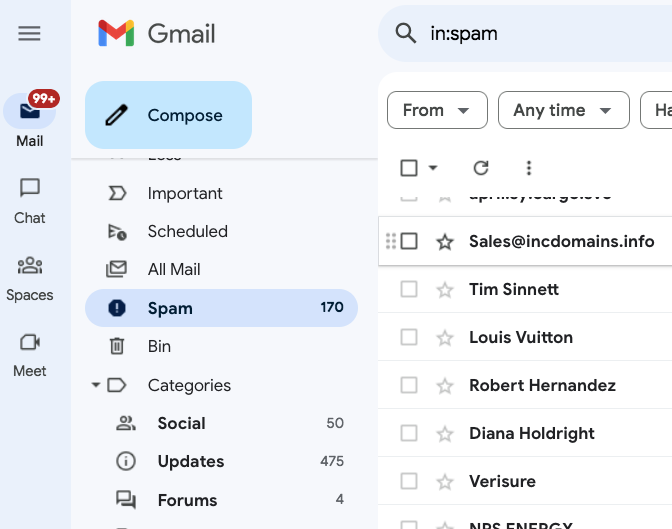Click the Bin trash icon

click(117, 346)
